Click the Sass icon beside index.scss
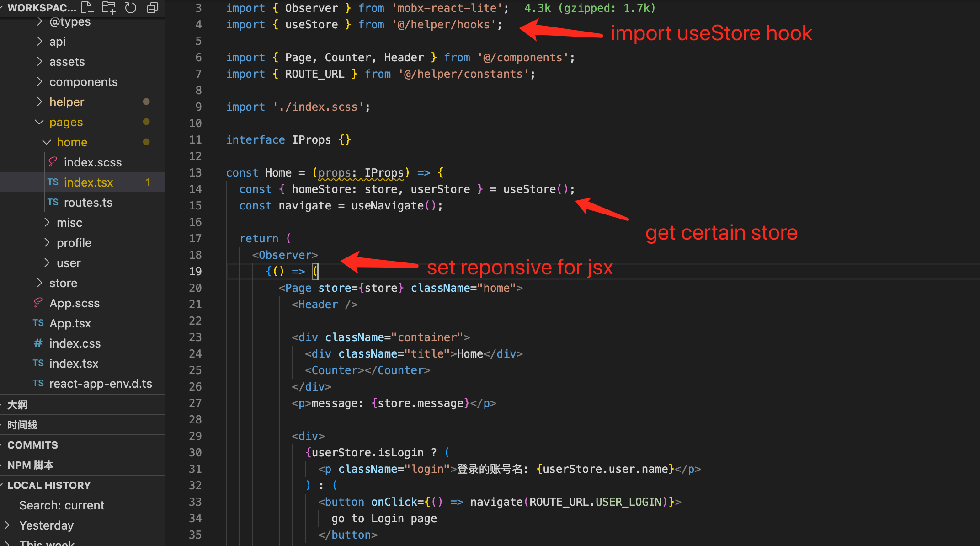 point(53,162)
